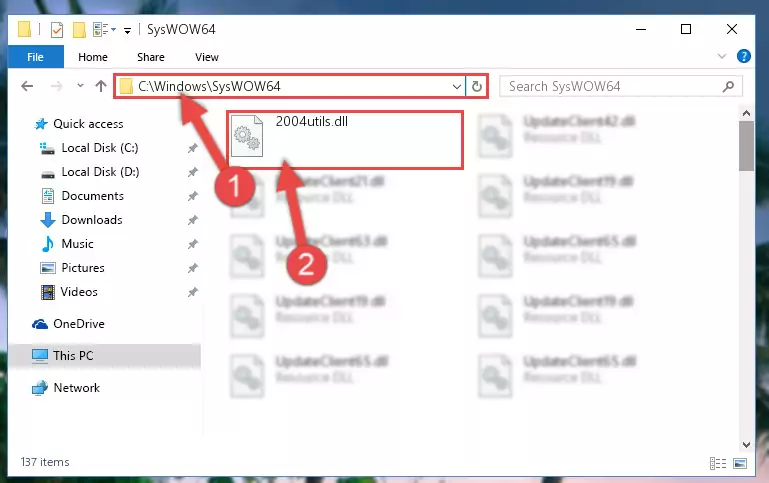Minimize the SysWOW64 window
The width and height of the screenshot is (769, 483).
click(x=641, y=29)
